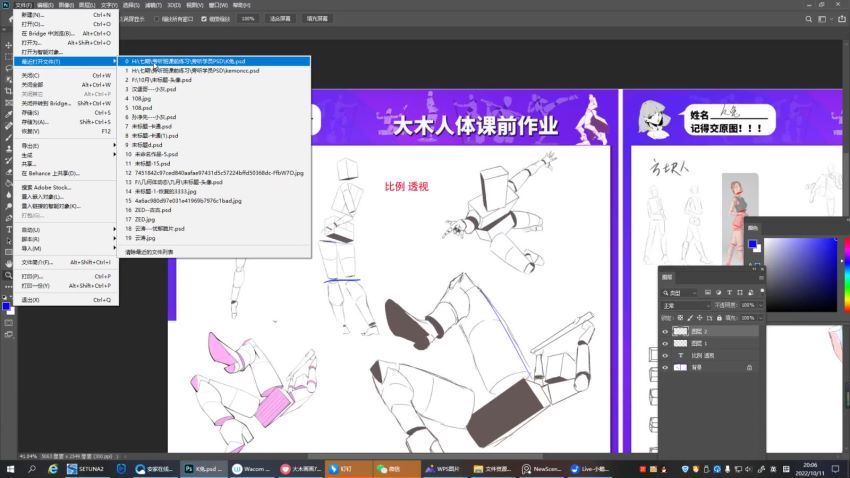Expand 脚本(R) submenu
The image size is (850, 478).
(66, 239)
